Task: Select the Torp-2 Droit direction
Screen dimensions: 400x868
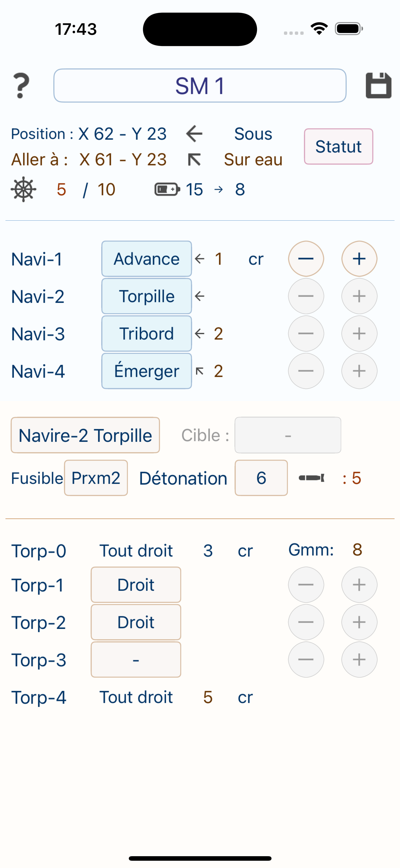Action: pos(136,622)
